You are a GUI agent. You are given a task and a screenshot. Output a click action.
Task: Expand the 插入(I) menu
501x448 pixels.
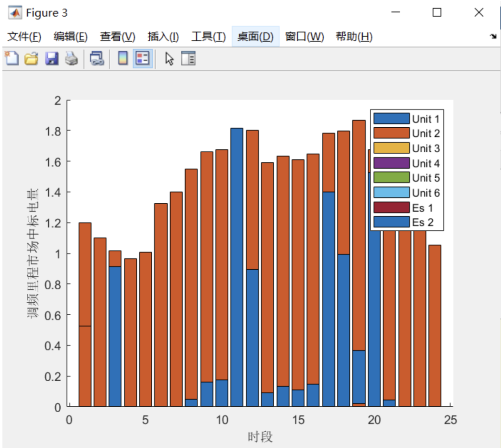[163, 37]
